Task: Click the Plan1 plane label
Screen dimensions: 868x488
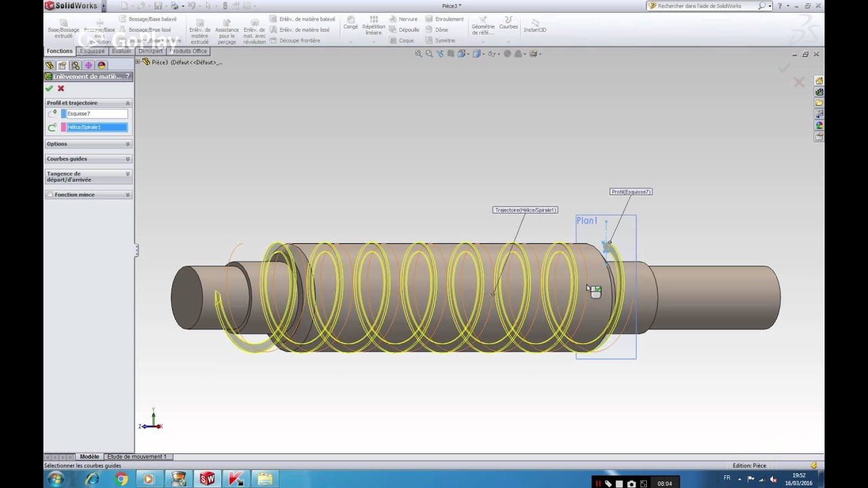Action: coord(587,221)
